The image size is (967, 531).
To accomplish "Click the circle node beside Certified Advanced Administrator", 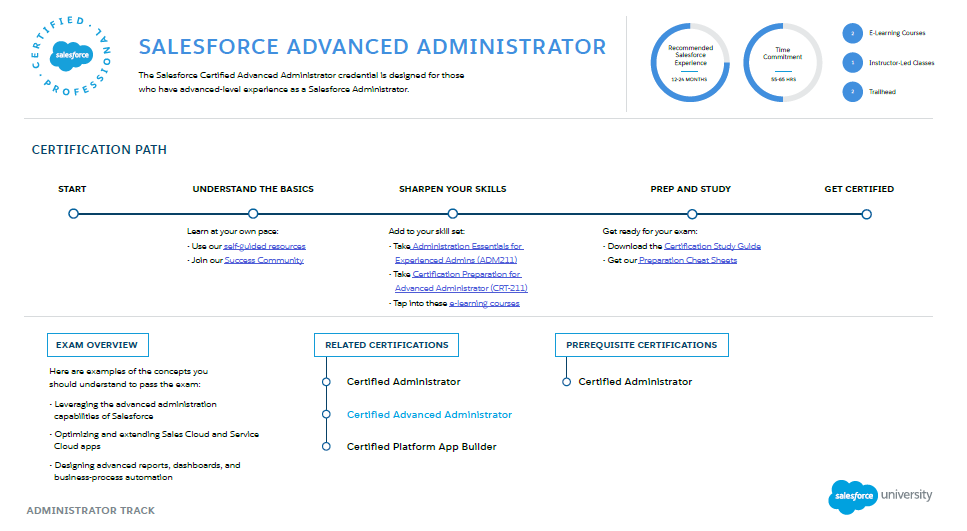I will [x=326, y=414].
